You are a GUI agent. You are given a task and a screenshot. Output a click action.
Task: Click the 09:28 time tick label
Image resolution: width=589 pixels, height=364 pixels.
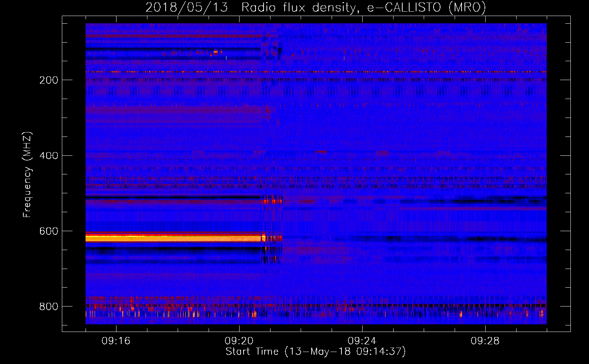[485, 341]
